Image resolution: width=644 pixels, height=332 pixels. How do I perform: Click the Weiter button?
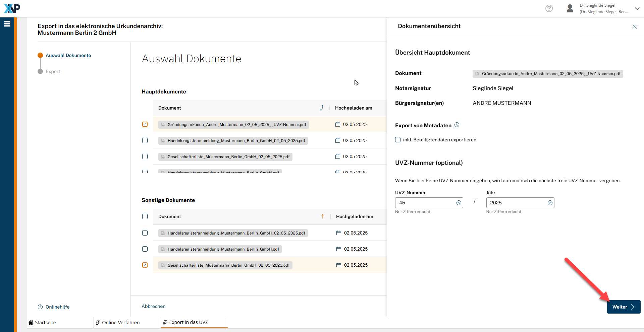point(623,307)
